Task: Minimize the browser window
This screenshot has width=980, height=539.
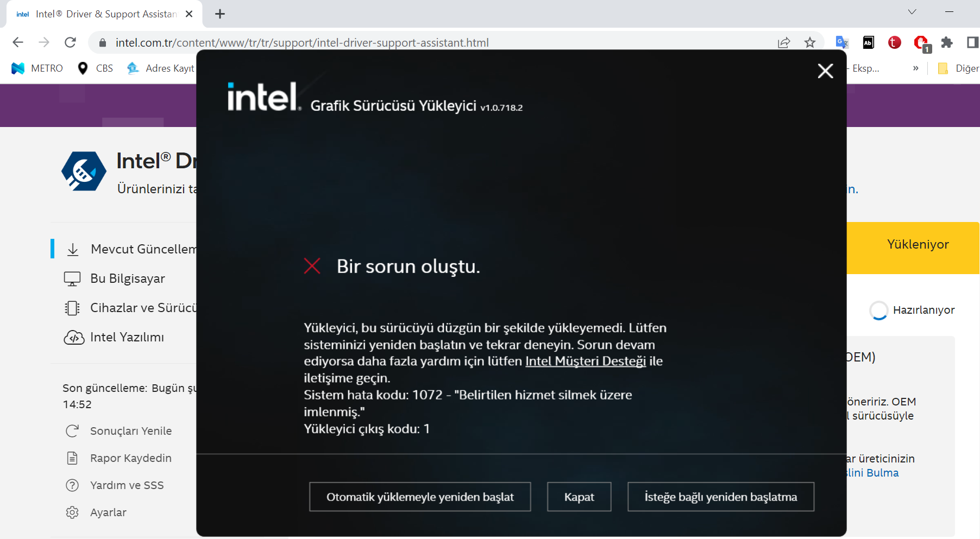Action: click(950, 12)
